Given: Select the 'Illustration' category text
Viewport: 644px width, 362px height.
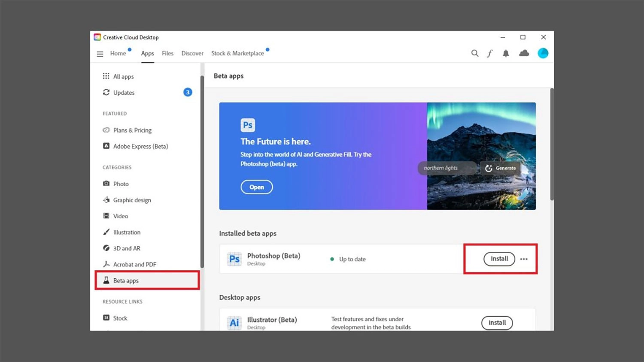Looking at the screenshot, I should [127, 232].
